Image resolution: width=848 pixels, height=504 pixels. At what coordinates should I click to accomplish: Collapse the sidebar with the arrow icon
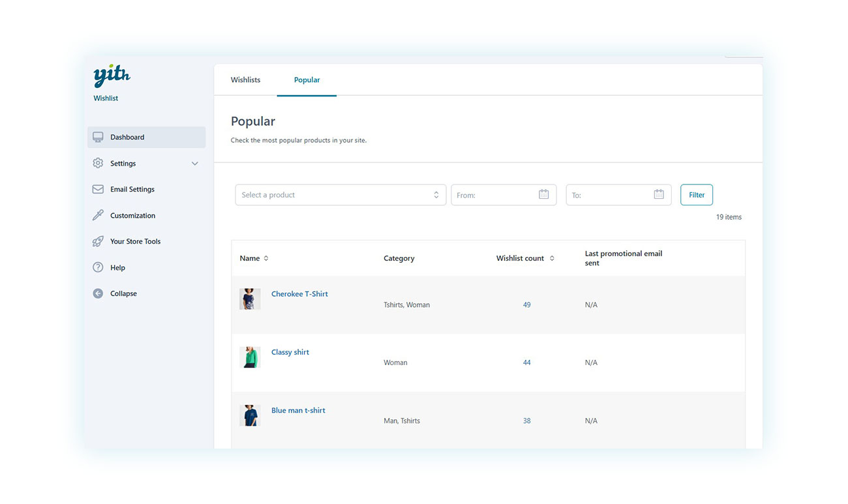[x=98, y=293]
